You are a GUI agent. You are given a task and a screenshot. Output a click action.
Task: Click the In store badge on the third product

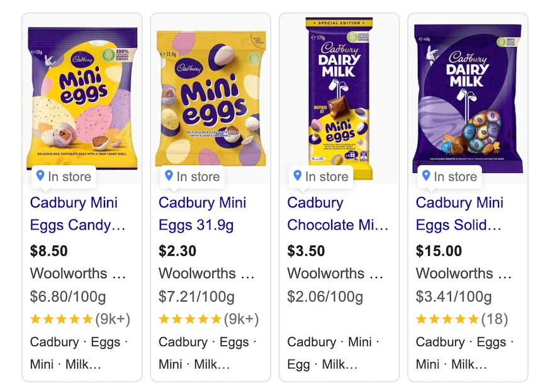(x=320, y=177)
